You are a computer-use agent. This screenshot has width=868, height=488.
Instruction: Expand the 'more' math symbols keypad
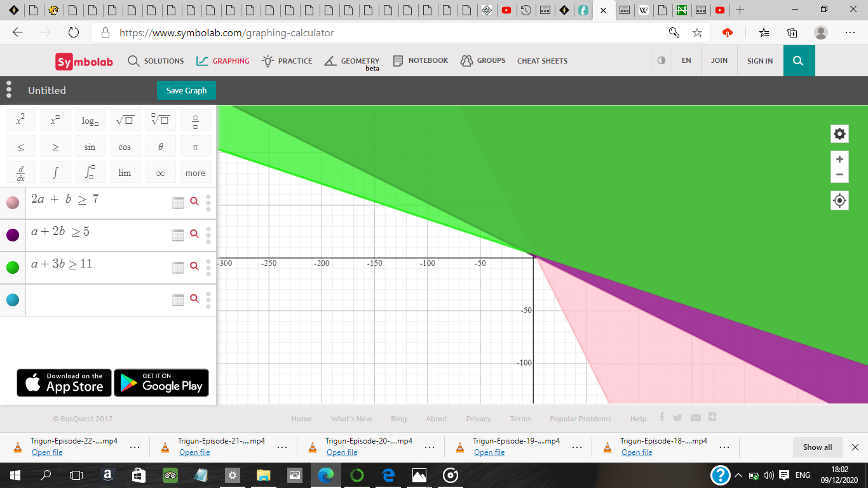tap(195, 173)
